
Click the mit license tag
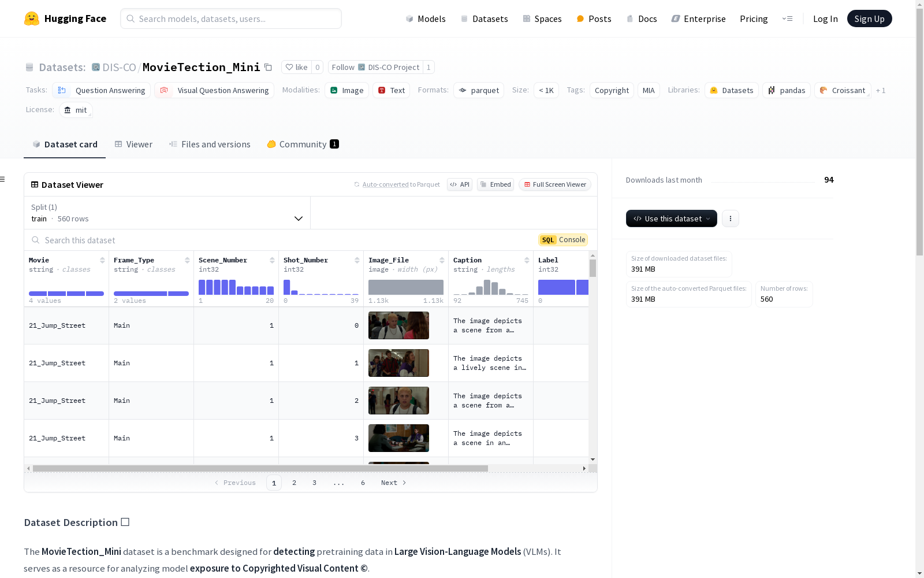pos(76,110)
